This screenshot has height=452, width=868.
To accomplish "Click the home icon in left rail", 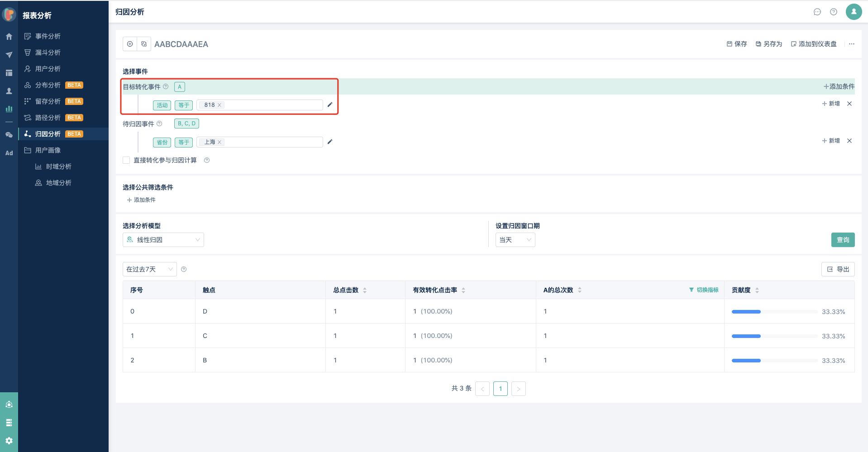I will [x=9, y=37].
